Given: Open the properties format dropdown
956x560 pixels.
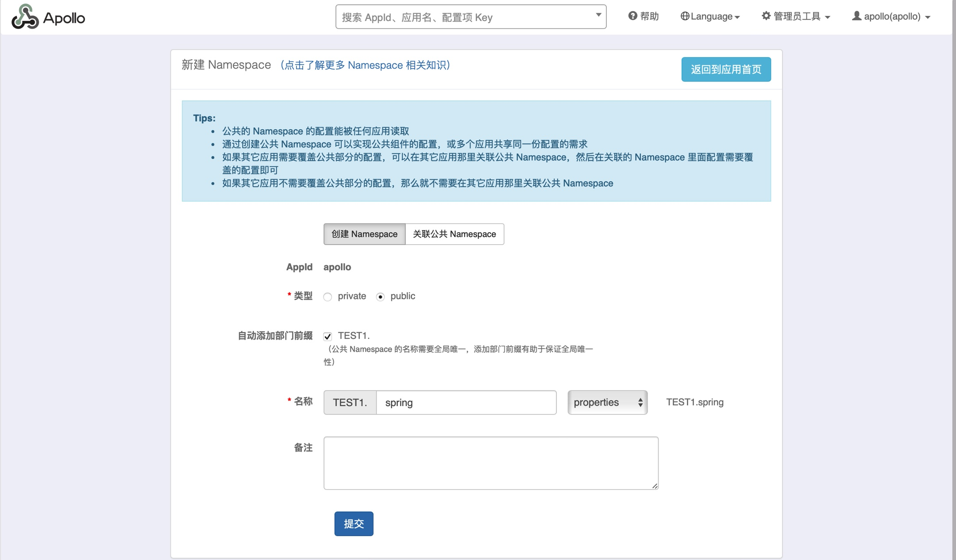Looking at the screenshot, I should coord(607,403).
